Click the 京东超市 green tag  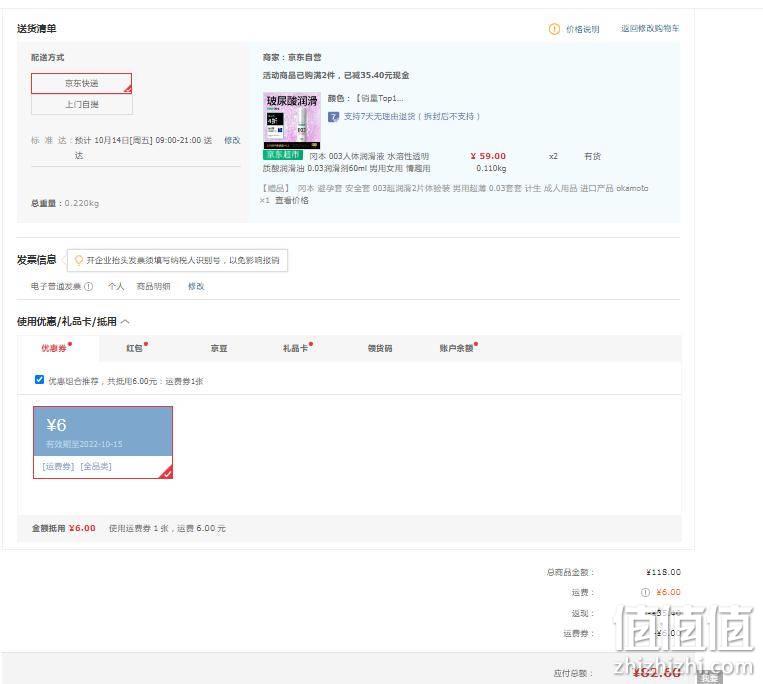pyautogui.click(x=283, y=155)
